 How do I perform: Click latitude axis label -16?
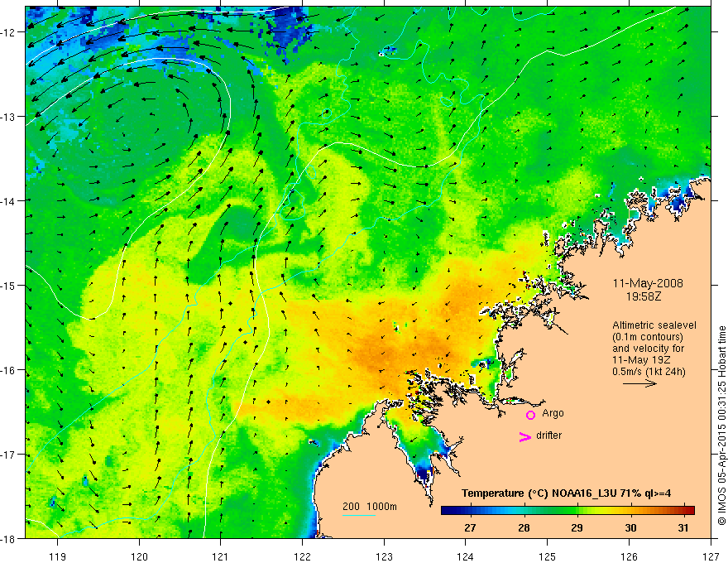click(9, 370)
